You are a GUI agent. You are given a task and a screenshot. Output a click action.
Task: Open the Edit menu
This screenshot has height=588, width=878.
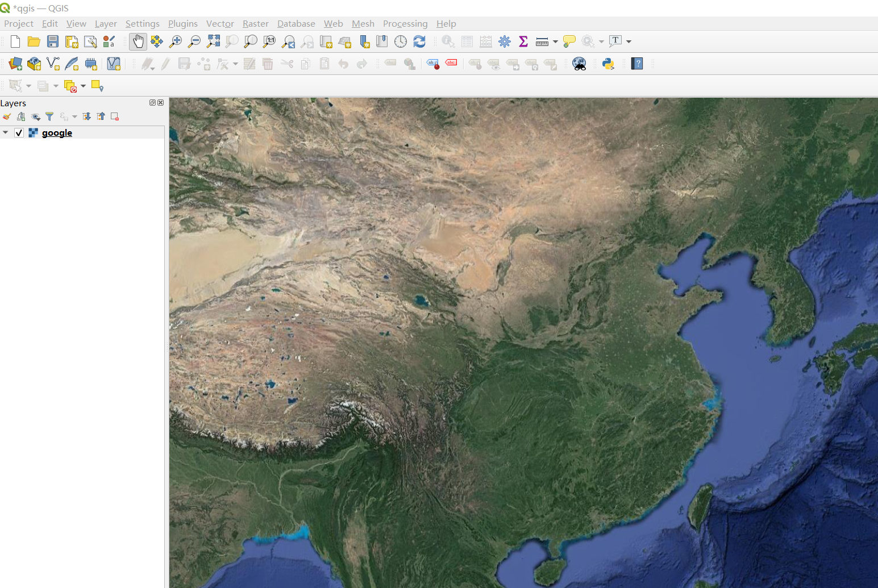(x=50, y=23)
